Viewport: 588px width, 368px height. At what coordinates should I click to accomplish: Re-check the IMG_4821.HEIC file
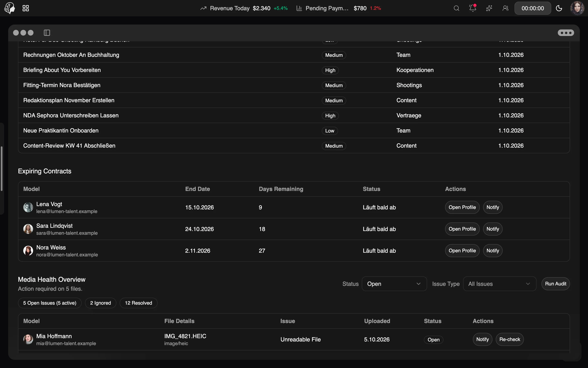tap(510, 339)
